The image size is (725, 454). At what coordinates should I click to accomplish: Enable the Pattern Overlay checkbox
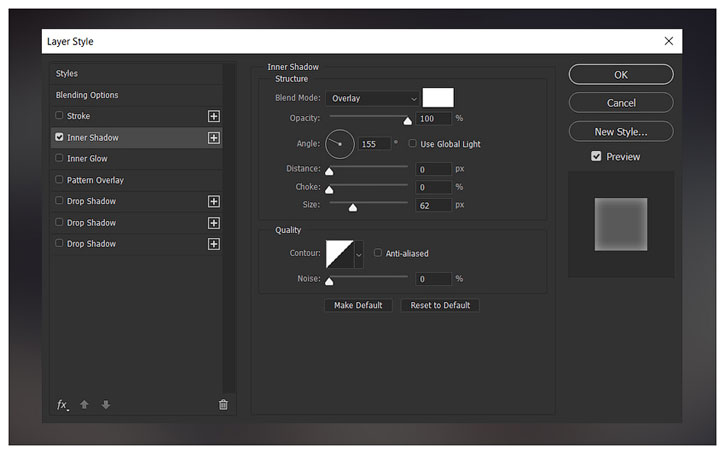(x=59, y=179)
